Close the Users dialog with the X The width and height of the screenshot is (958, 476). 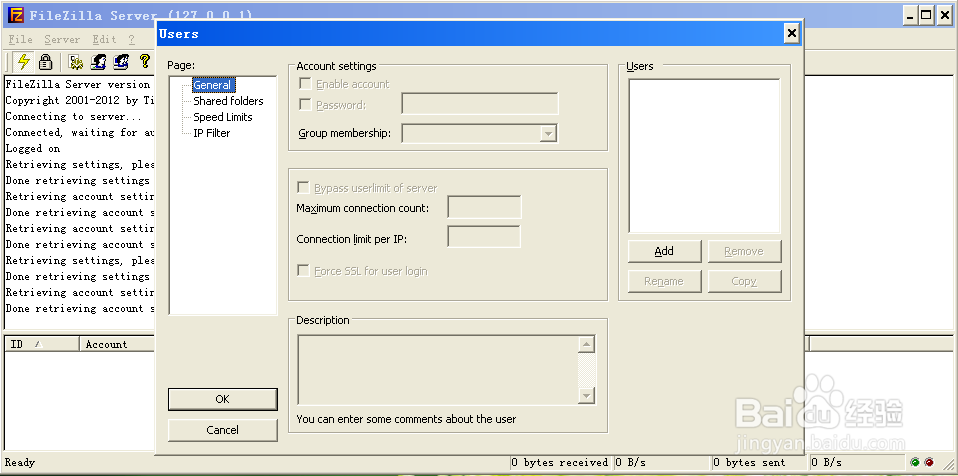[792, 34]
